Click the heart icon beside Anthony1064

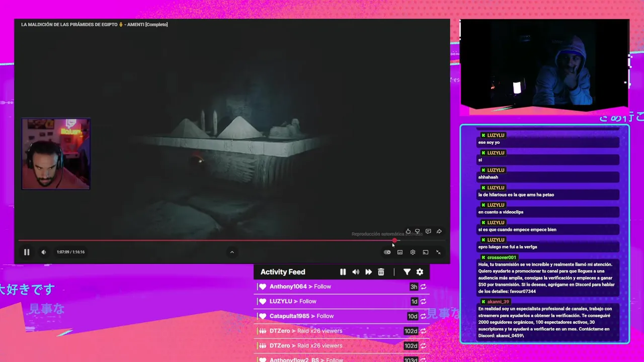[x=262, y=287]
